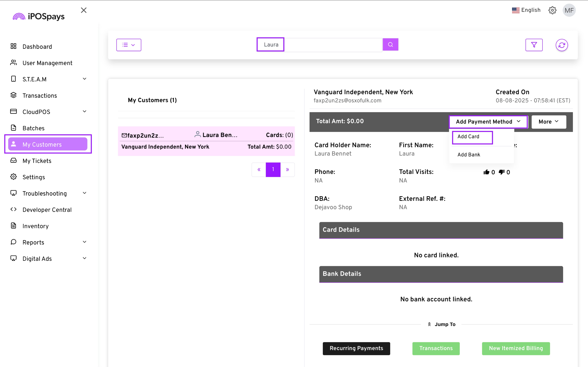Click the New Itemized Billing button
The image size is (588, 367).
[x=516, y=348]
